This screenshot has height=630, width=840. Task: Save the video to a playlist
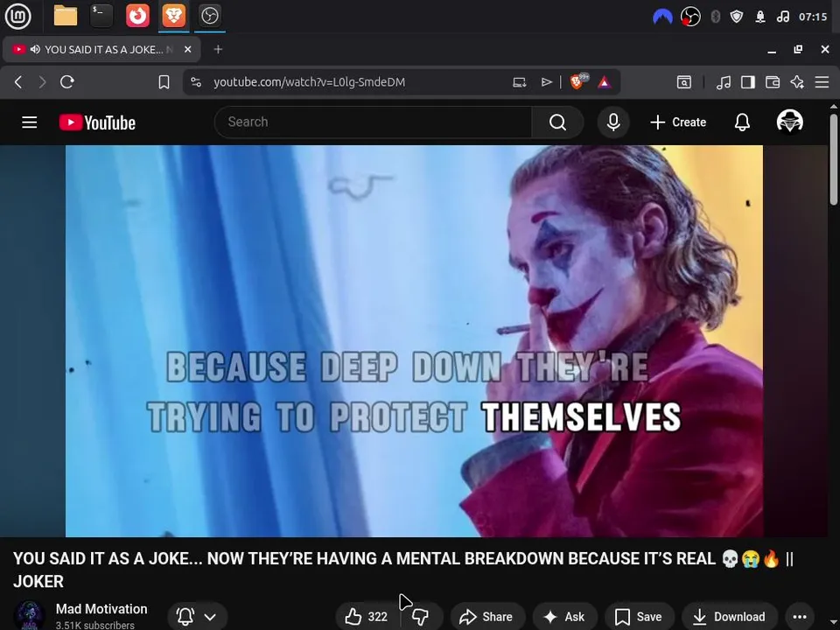tap(639, 617)
